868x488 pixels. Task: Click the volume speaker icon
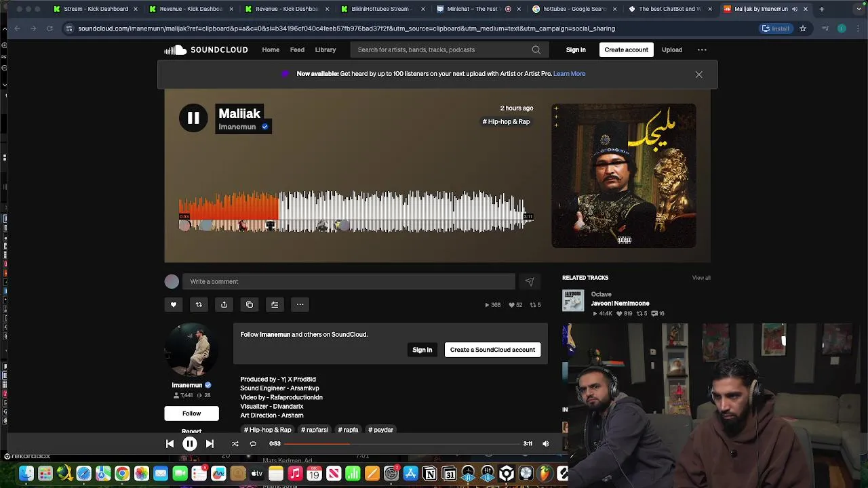[x=546, y=444]
